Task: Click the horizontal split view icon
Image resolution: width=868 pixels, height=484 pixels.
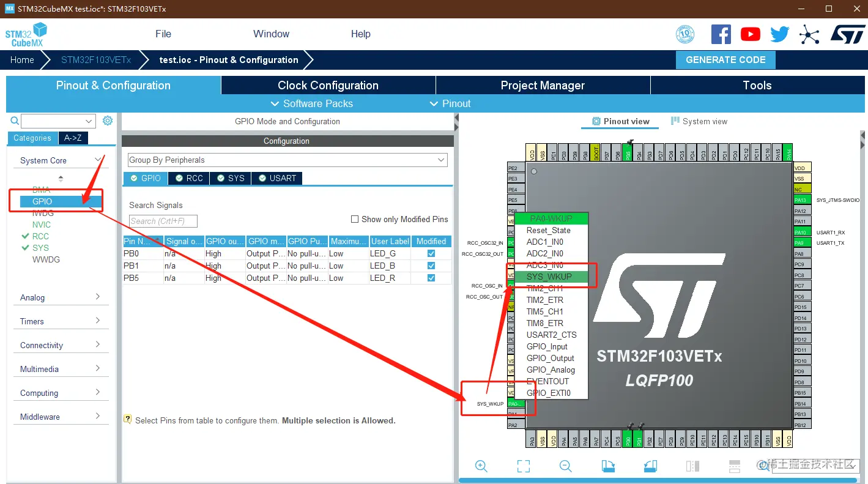Action: [735, 466]
